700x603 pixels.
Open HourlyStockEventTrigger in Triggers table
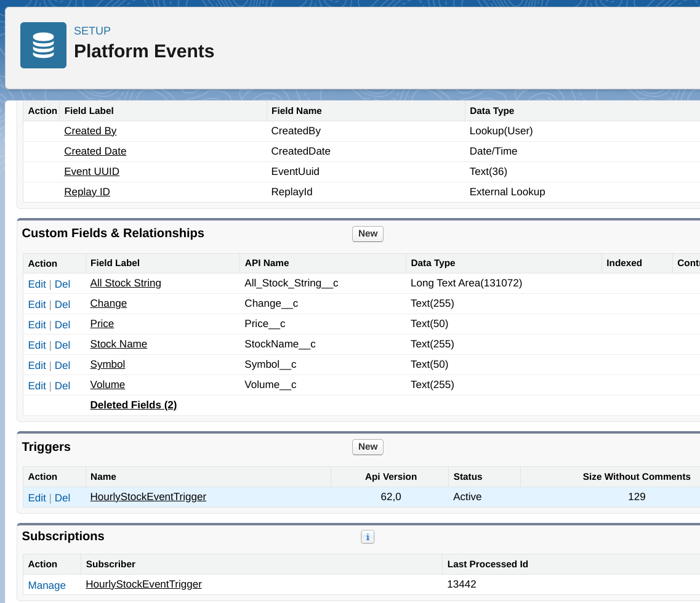point(148,497)
